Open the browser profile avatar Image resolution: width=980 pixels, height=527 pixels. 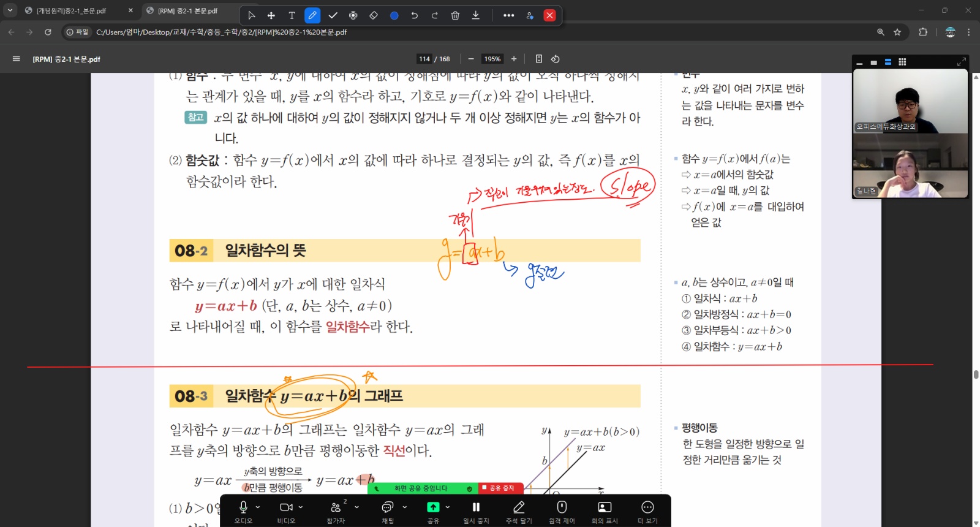[x=950, y=32]
